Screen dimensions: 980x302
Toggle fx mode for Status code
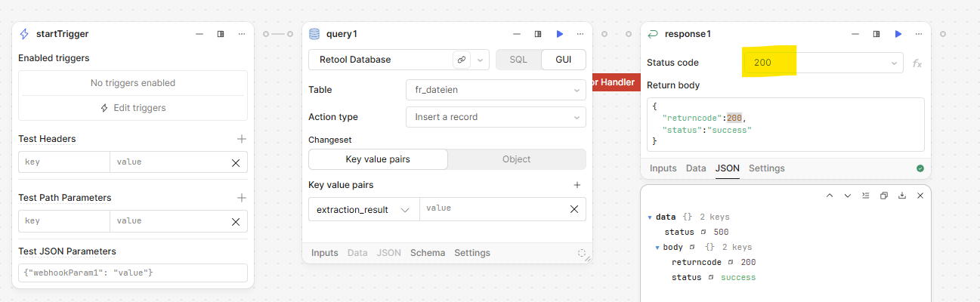coord(917,63)
